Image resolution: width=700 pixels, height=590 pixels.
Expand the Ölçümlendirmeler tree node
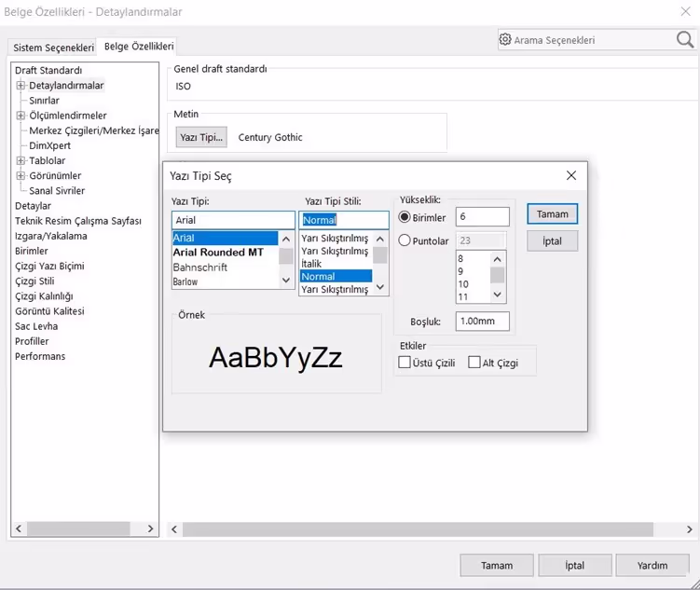pyautogui.click(x=21, y=116)
